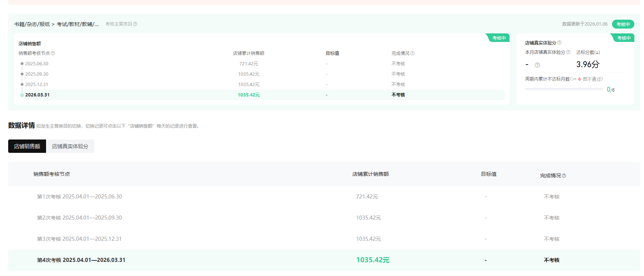Switch to the 店铺真实体验分 tab

70,146
